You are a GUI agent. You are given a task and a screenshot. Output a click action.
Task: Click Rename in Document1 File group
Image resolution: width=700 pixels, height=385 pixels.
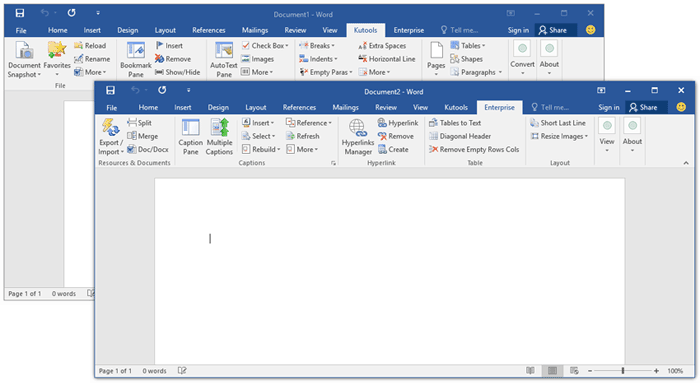pos(92,59)
